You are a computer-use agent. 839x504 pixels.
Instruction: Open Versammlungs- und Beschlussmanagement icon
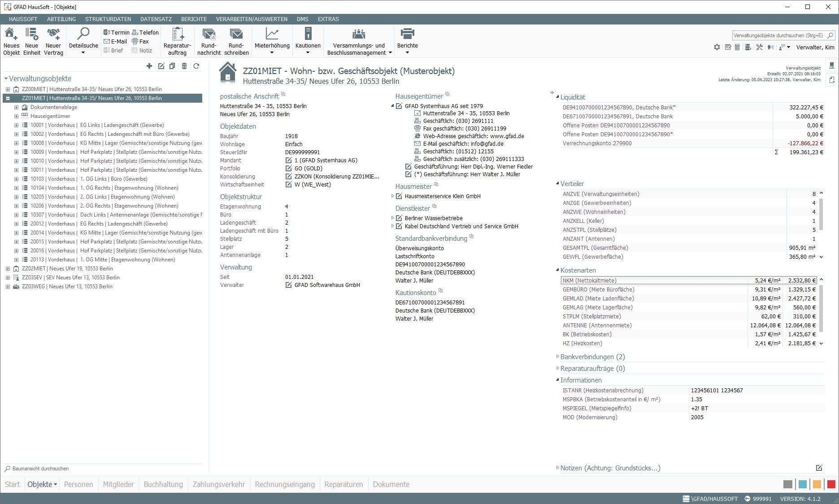pos(359,34)
